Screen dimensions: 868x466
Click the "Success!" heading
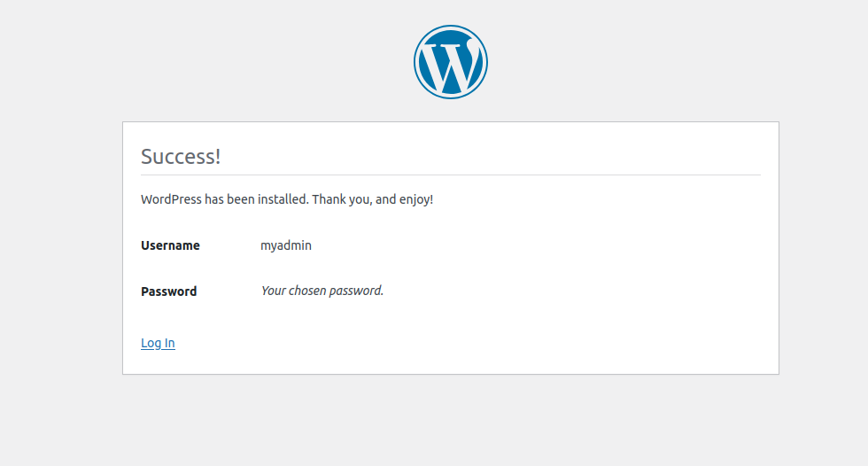[181, 157]
